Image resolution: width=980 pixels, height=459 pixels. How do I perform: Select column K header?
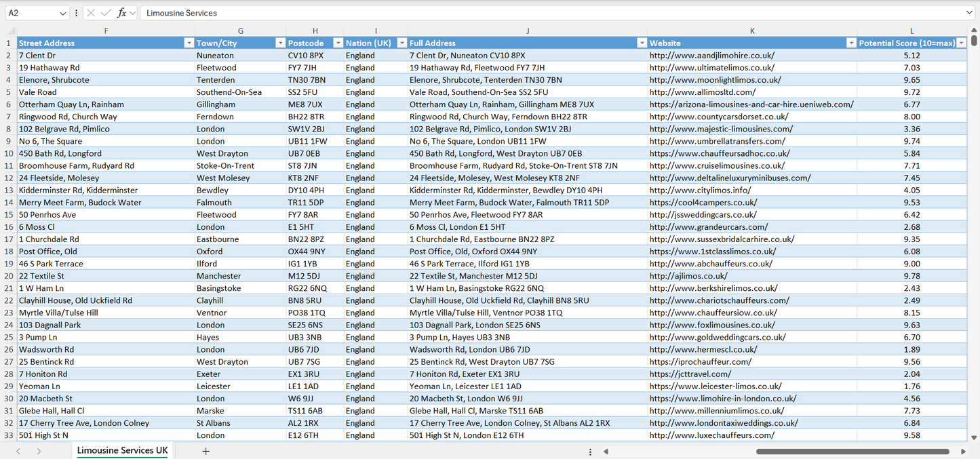pos(752,31)
